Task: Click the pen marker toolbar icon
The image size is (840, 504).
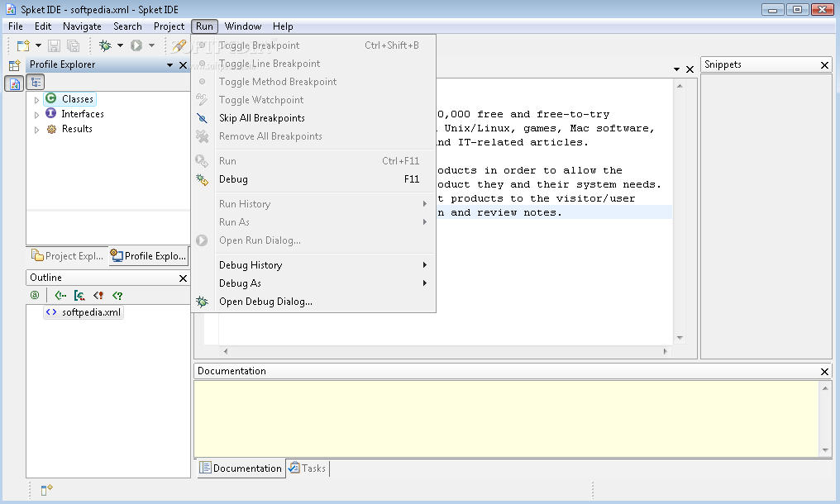Action: click(x=179, y=46)
